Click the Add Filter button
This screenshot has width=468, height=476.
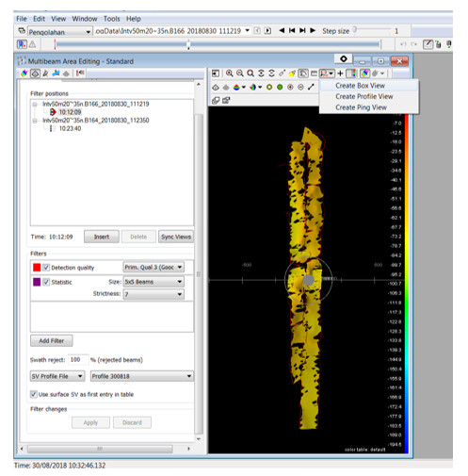[52, 340]
